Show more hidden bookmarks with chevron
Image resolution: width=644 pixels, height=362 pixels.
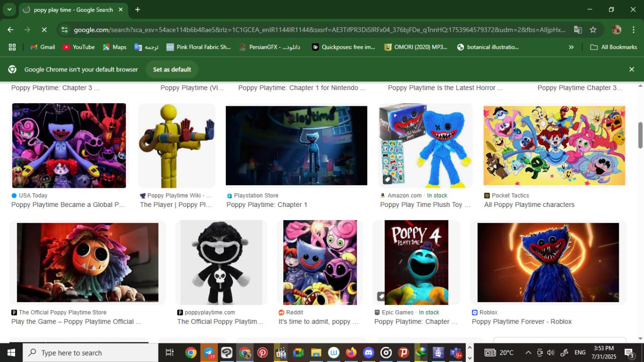point(571,47)
